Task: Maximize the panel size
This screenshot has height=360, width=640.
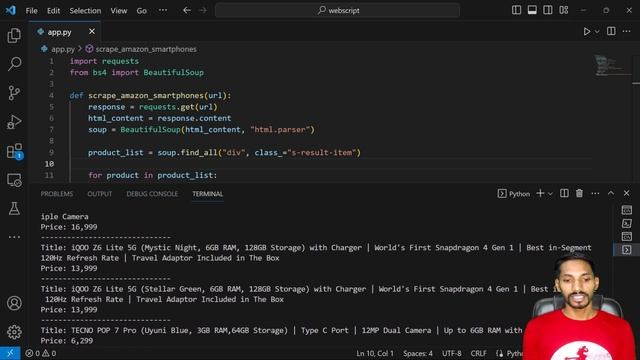Action: (x=611, y=193)
